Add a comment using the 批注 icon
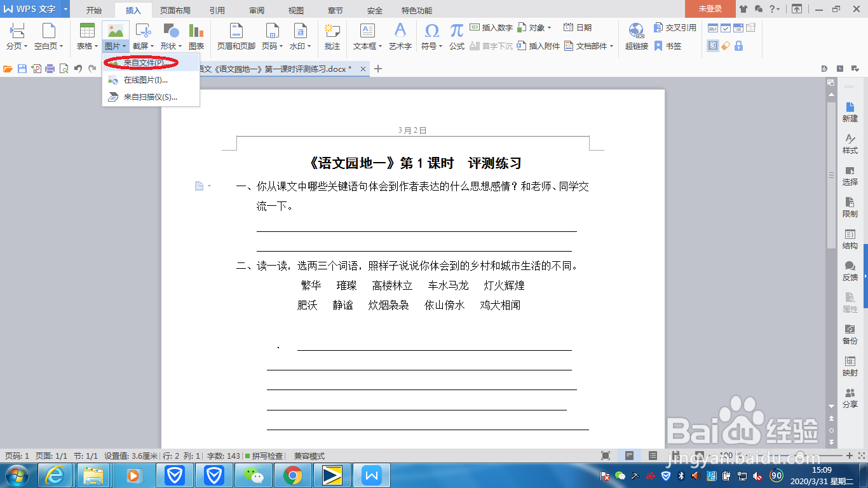This screenshot has width=868, height=488. coord(331,35)
